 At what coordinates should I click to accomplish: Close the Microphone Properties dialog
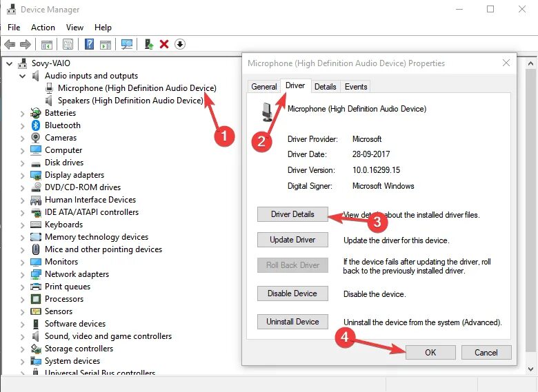(506, 63)
